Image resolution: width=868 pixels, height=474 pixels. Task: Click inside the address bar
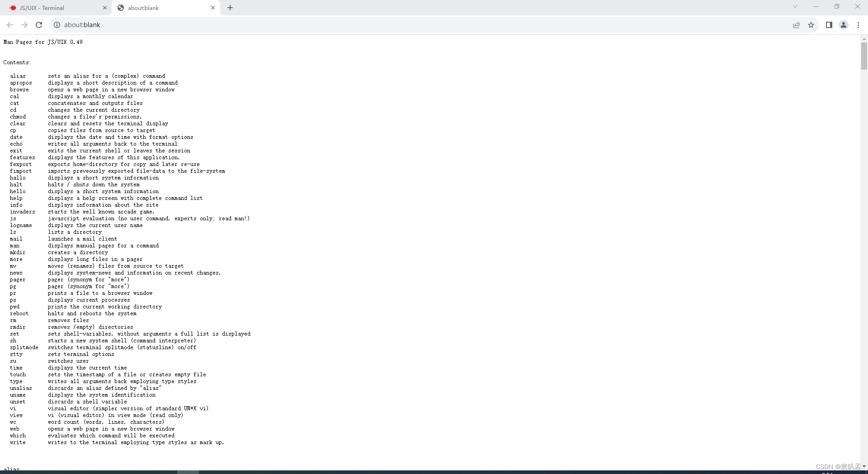click(x=181, y=25)
